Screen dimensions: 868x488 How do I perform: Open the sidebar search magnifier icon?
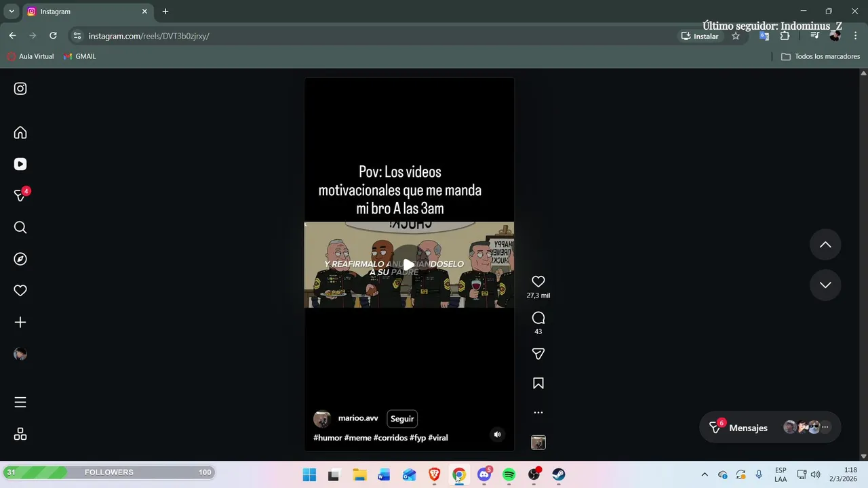20,228
